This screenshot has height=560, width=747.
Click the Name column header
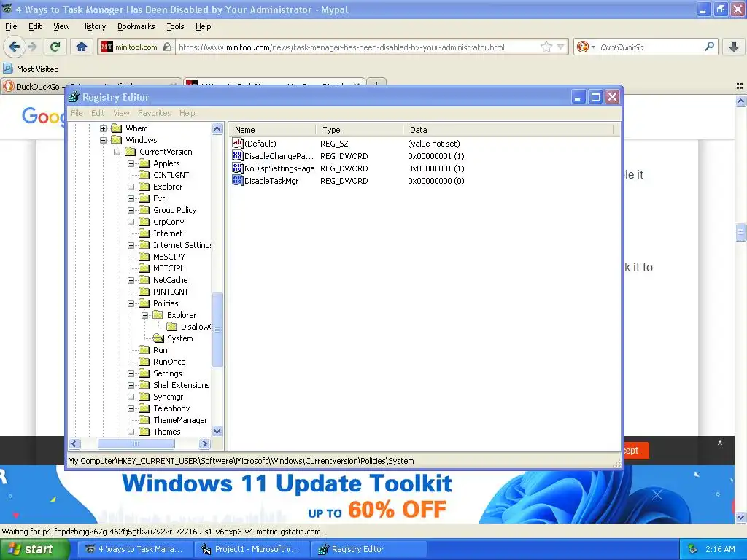272,130
